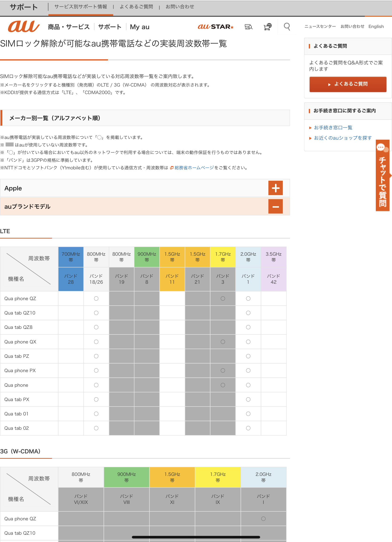Screen dimensions: 392x542
Task: Click the blue 700MHz帯 header cell
Action: pyautogui.click(x=71, y=257)
